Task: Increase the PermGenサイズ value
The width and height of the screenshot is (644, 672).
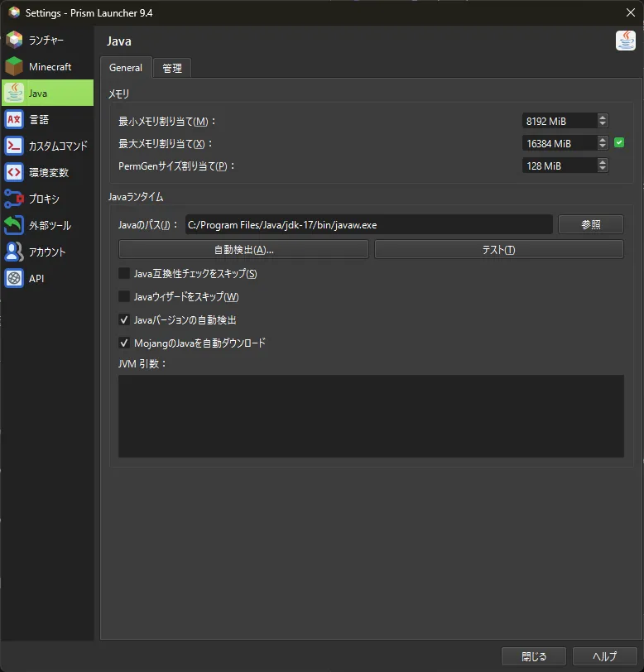Action: [x=603, y=161]
